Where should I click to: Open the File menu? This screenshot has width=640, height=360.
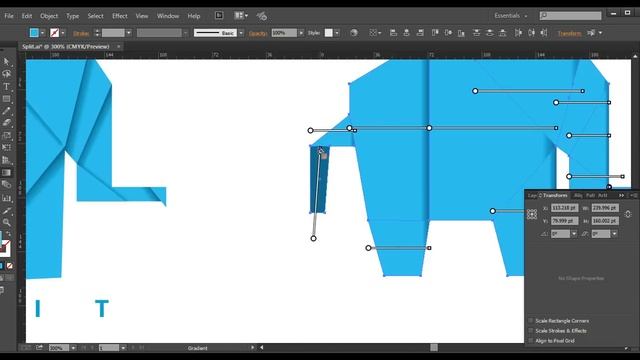coord(9,16)
